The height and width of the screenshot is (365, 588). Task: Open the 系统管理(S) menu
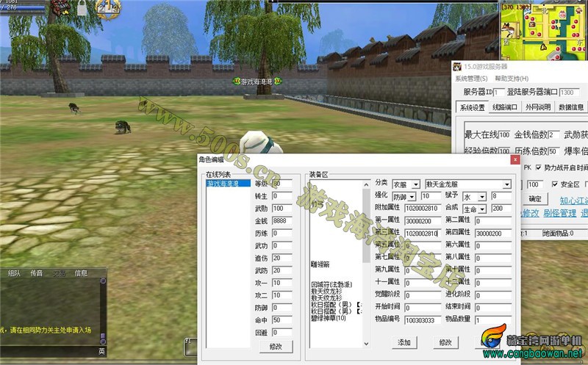point(470,79)
